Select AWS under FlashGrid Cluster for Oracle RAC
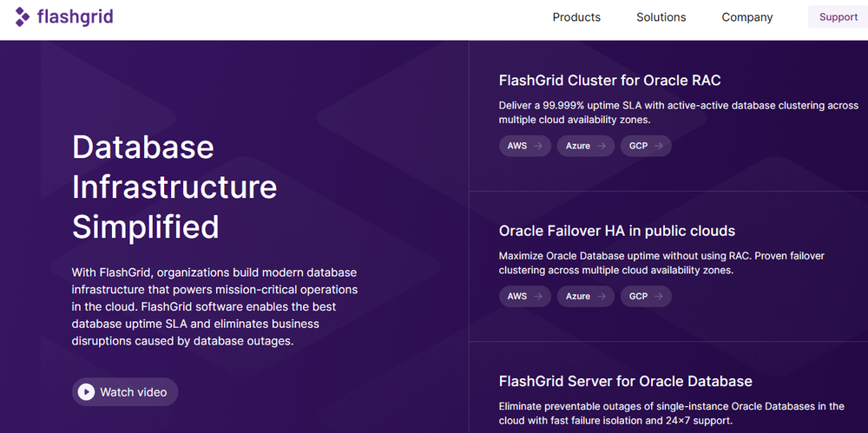Viewport: 868px width, 433px height. pos(517,146)
